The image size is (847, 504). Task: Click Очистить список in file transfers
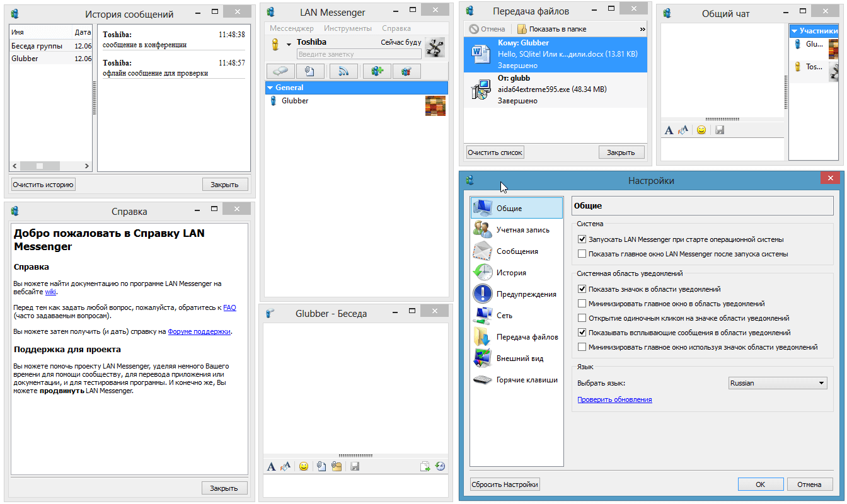click(x=495, y=152)
